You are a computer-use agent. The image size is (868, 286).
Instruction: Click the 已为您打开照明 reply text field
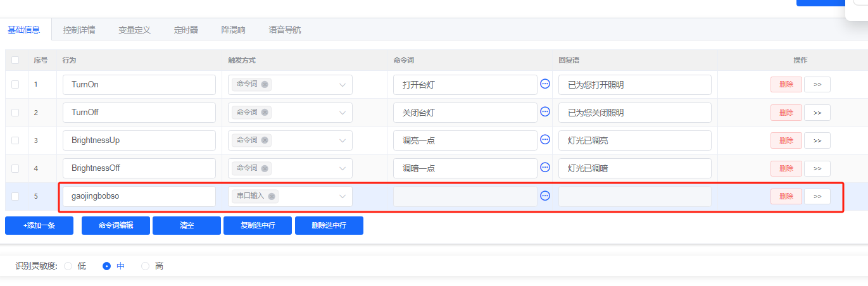634,85
